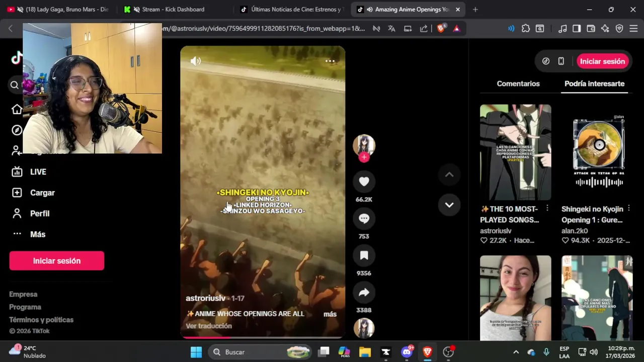Click the TikTok search magnifier icon
The width and height of the screenshot is (644, 362).
[x=15, y=85]
